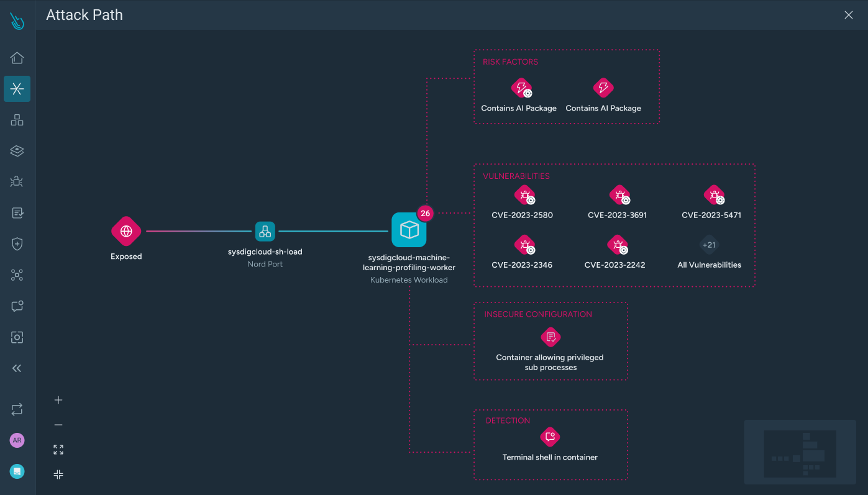This screenshot has height=495, width=868.
Task: Zoom out the graph with minus button
Action: point(58,425)
